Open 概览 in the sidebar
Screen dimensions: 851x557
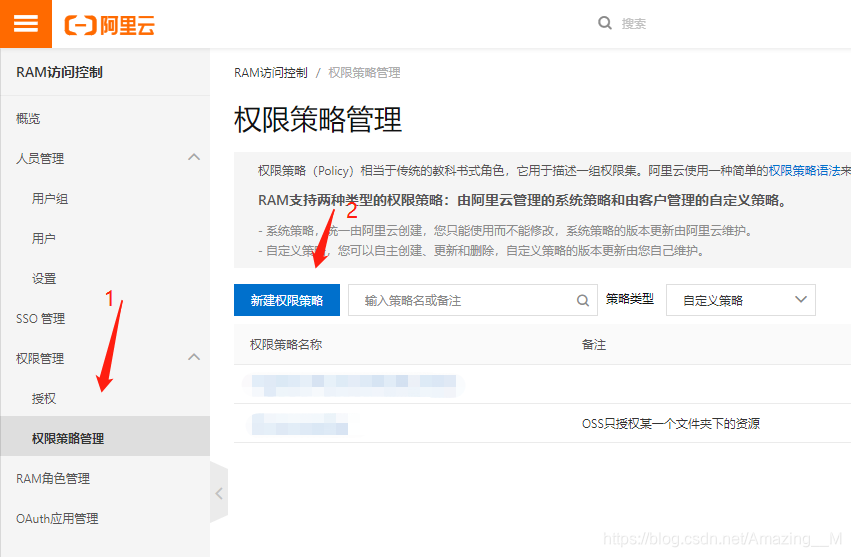(x=28, y=118)
